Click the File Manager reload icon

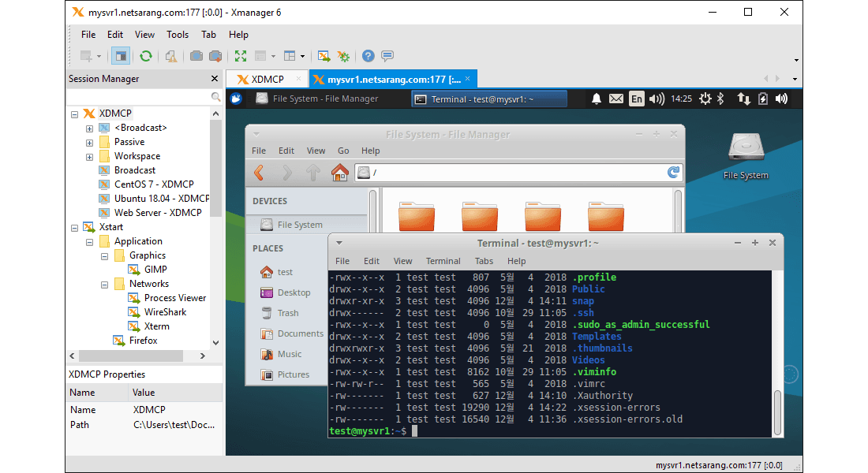coord(673,173)
